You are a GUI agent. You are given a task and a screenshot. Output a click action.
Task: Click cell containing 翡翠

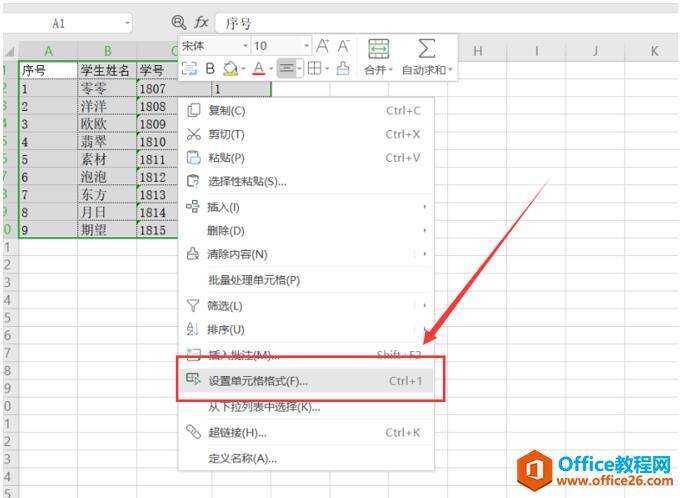pyautogui.click(x=107, y=141)
